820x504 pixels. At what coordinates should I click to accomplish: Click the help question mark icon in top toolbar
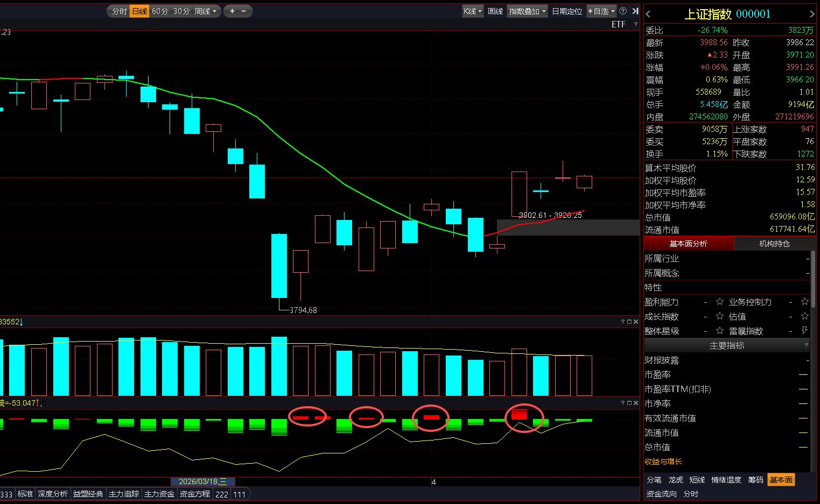[x=623, y=11]
